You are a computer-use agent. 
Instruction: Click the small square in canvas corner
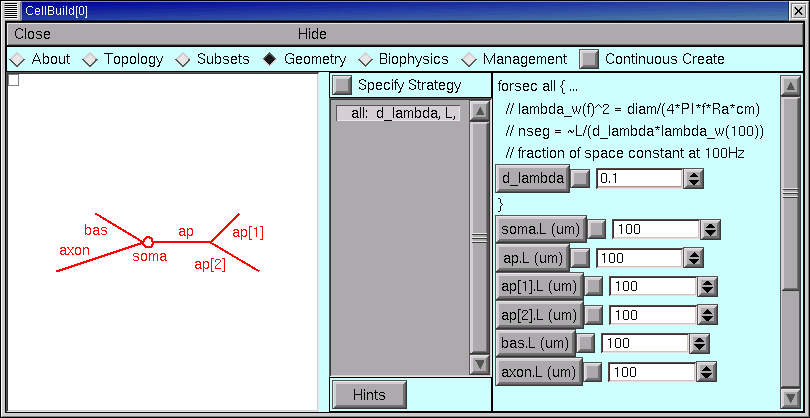point(13,80)
